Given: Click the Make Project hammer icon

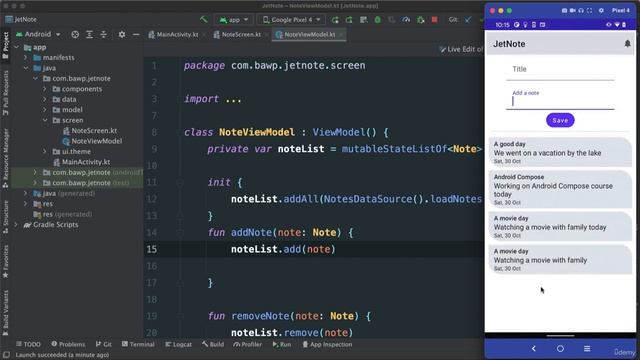Looking at the screenshot, I should click(x=203, y=19).
